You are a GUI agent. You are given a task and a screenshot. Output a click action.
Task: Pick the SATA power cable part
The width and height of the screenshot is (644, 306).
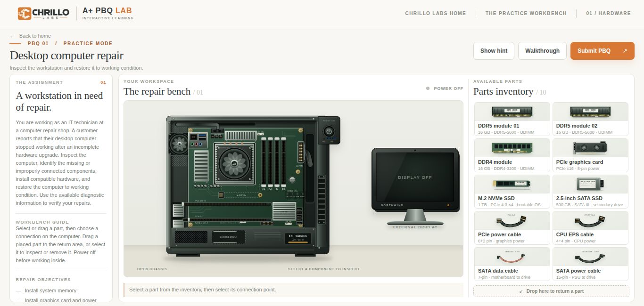(590, 264)
